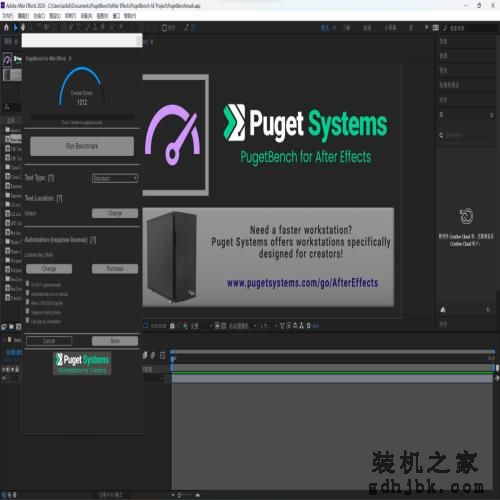500x500 pixels.
Task: Select the Hand tool
Action: coord(23,28)
